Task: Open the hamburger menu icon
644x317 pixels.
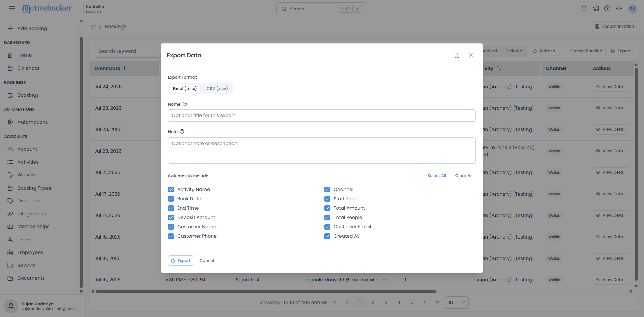Action: pos(12,9)
